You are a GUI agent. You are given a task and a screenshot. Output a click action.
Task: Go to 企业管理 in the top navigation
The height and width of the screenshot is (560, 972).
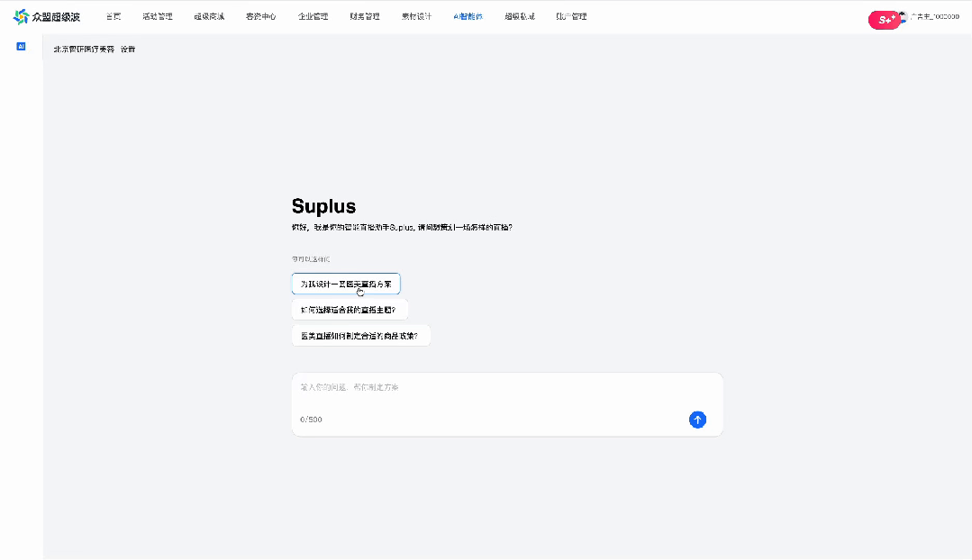tap(313, 17)
